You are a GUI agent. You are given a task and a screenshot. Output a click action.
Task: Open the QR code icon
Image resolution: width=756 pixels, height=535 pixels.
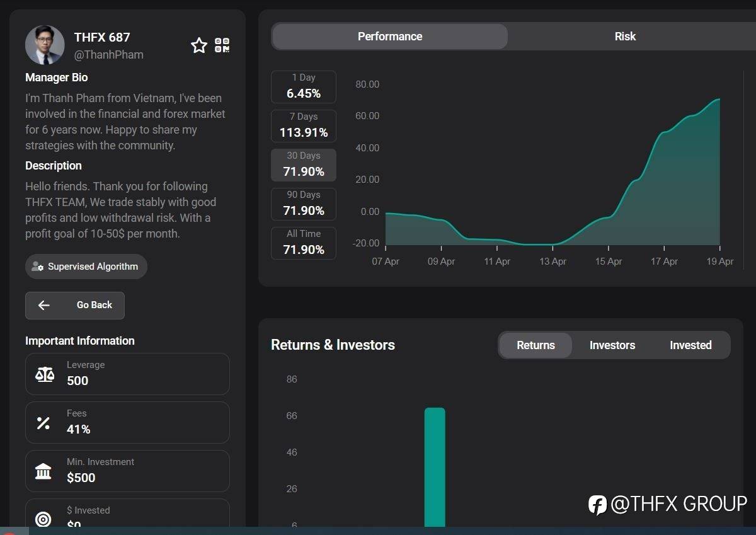click(222, 45)
